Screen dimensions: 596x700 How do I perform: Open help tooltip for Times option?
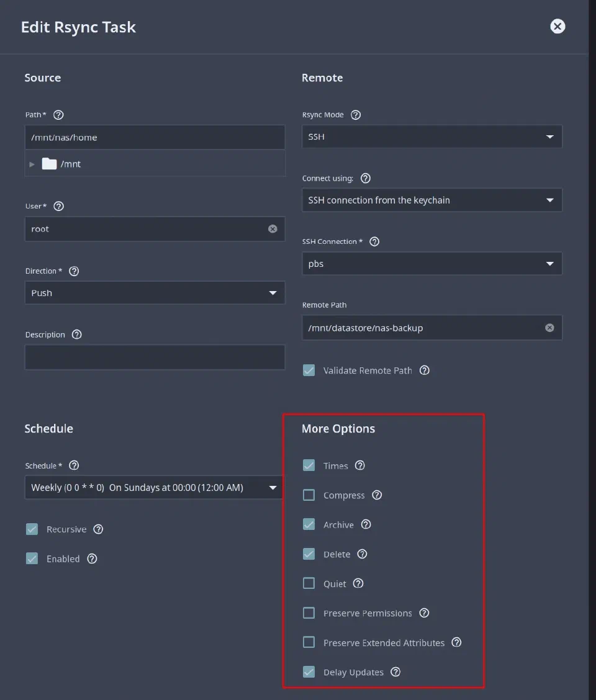[x=360, y=465]
